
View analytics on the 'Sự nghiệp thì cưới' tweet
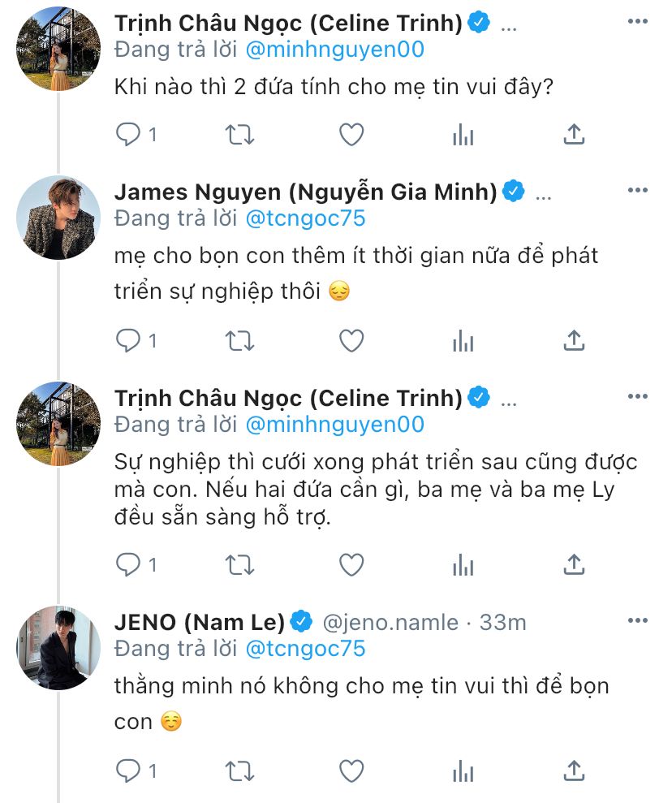point(463,563)
